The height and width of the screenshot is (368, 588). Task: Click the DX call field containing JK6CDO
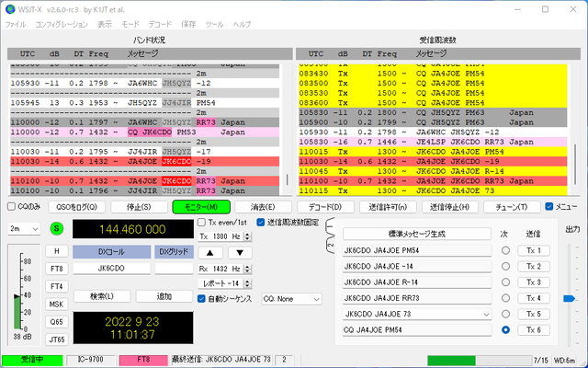(x=111, y=269)
